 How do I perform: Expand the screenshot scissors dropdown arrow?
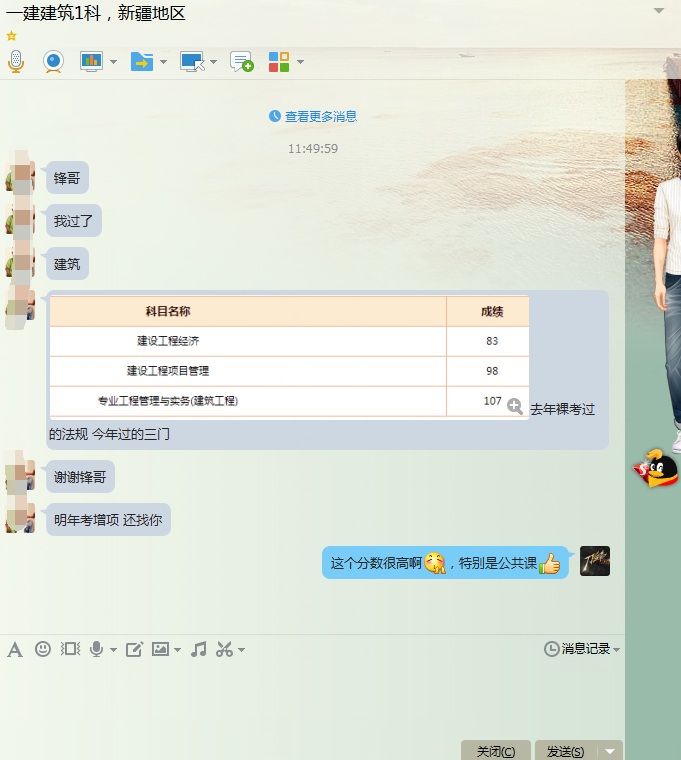tap(241, 649)
